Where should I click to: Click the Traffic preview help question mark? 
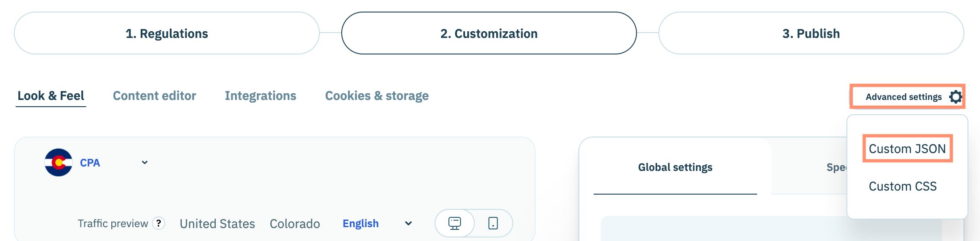pyautogui.click(x=159, y=223)
